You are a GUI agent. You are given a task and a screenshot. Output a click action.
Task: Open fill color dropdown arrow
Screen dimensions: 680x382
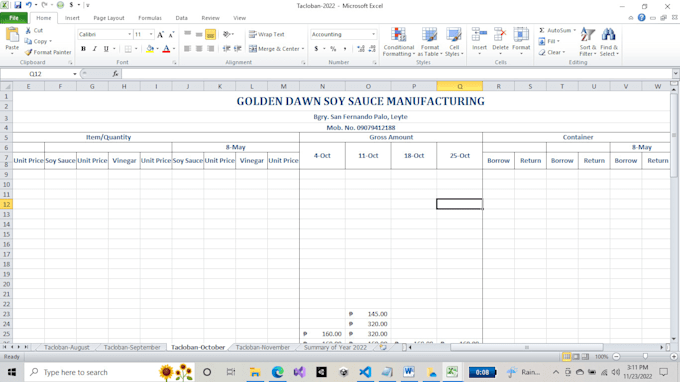click(x=157, y=49)
